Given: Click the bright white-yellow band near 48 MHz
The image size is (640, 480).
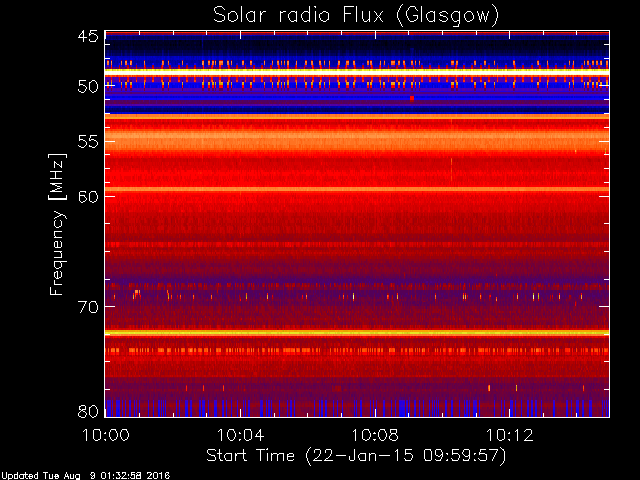Looking at the screenshot, I should coord(357,72).
